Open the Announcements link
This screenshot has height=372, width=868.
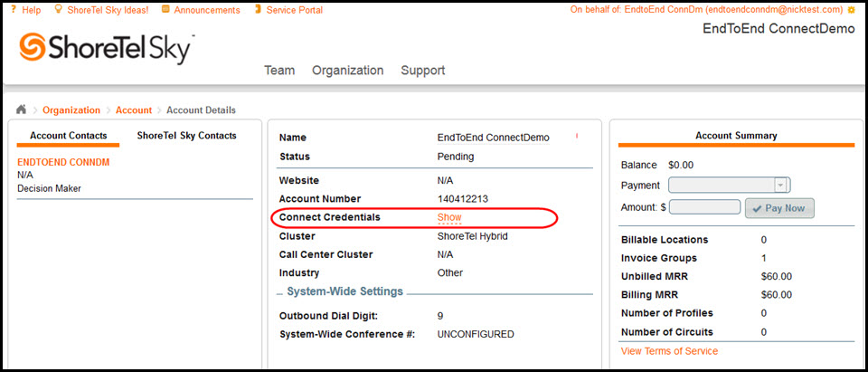point(207,10)
